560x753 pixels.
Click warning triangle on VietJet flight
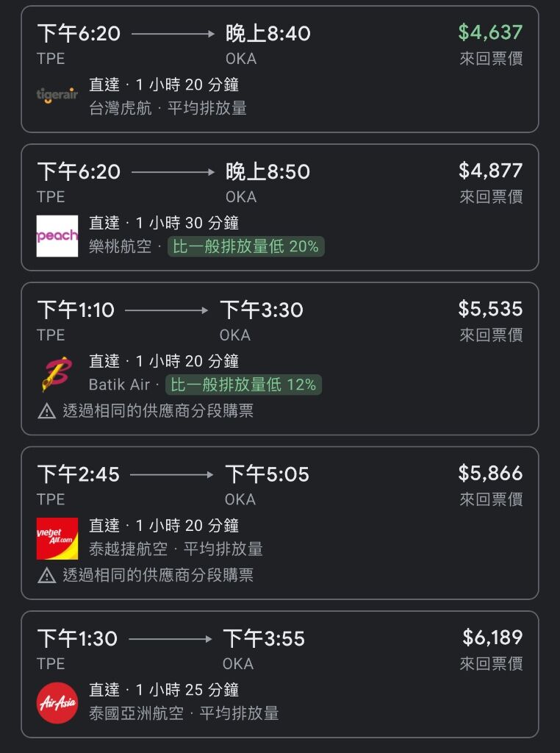pos(47,575)
